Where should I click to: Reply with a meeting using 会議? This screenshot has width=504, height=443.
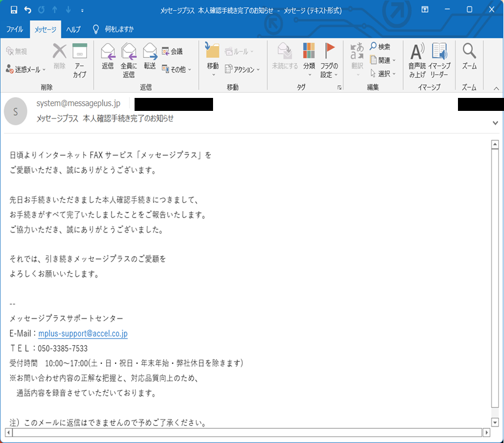[x=172, y=51]
